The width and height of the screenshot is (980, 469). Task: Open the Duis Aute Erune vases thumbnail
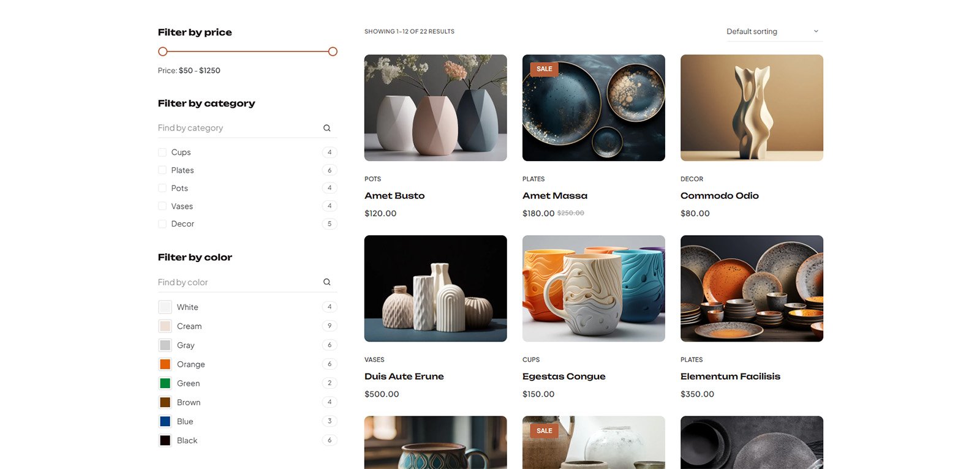pyautogui.click(x=435, y=288)
